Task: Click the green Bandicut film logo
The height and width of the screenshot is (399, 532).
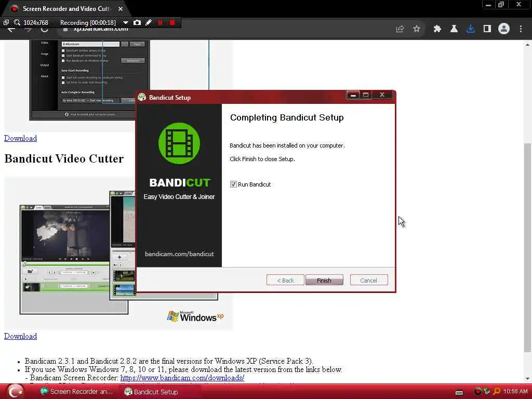Action: (x=179, y=143)
